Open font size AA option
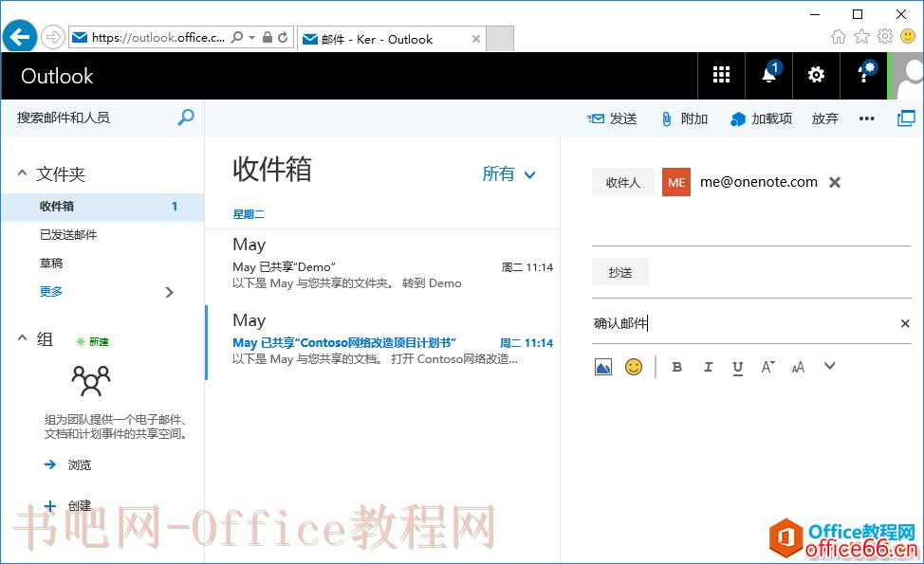Viewport: 924px width, 564px height. (x=798, y=368)
